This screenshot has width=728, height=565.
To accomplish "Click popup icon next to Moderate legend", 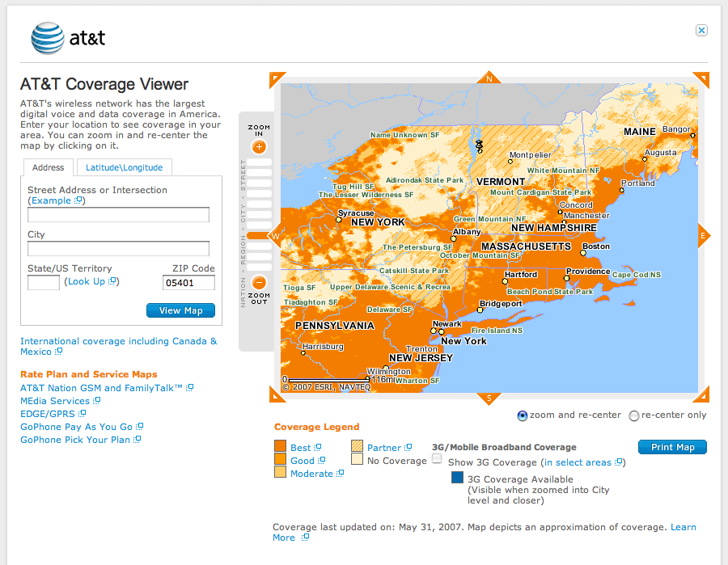I will tap(340, 474).
